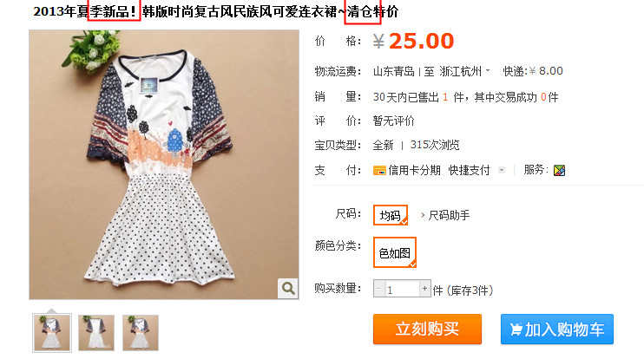
Task: Select the 均码 size option
Action: coord(391,215)
